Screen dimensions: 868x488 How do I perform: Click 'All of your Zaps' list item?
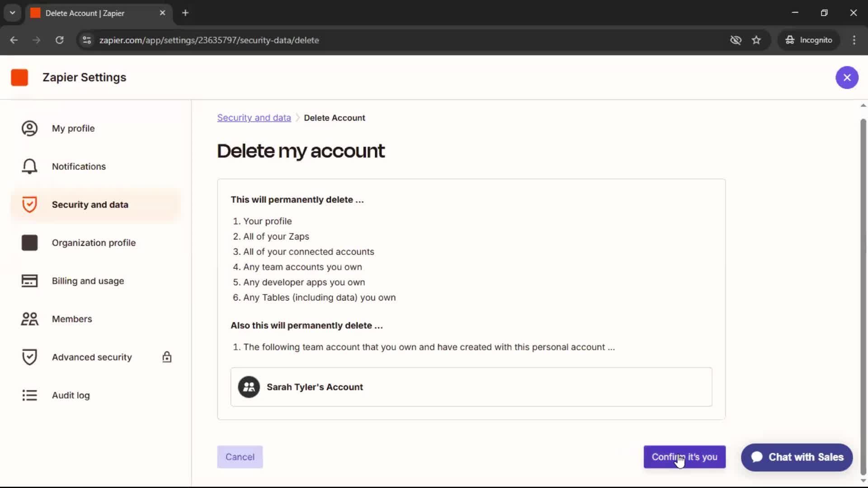tap(276, 236)
